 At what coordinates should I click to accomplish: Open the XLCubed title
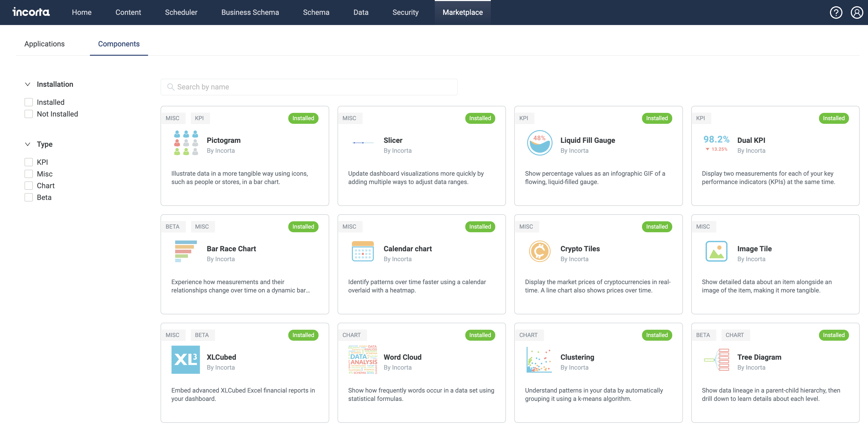pos(221,357)
